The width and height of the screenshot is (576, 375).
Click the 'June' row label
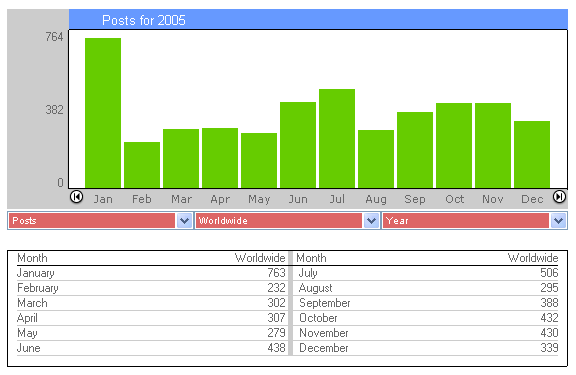(29, 348)
